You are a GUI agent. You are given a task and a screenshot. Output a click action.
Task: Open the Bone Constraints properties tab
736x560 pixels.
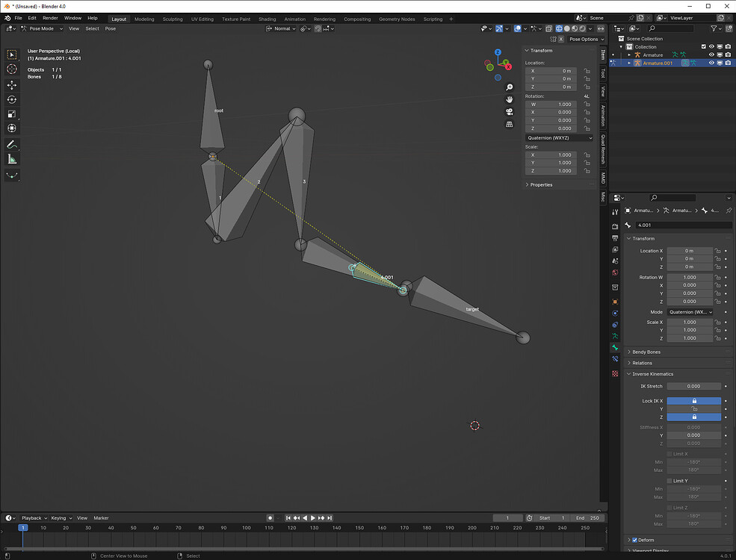615,359
